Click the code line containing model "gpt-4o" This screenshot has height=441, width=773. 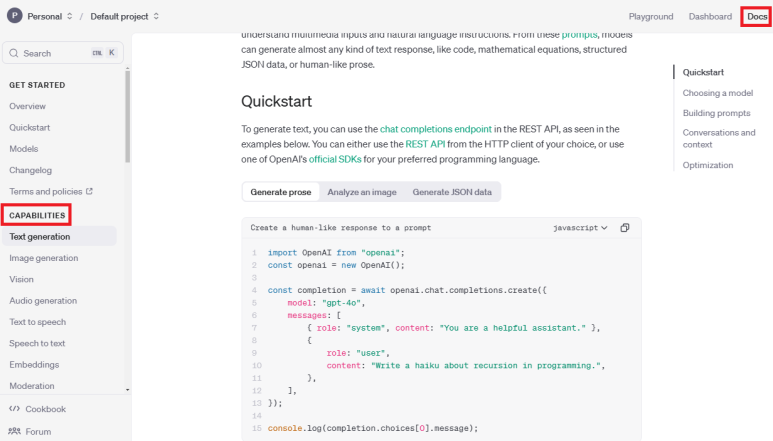point(326,303)
